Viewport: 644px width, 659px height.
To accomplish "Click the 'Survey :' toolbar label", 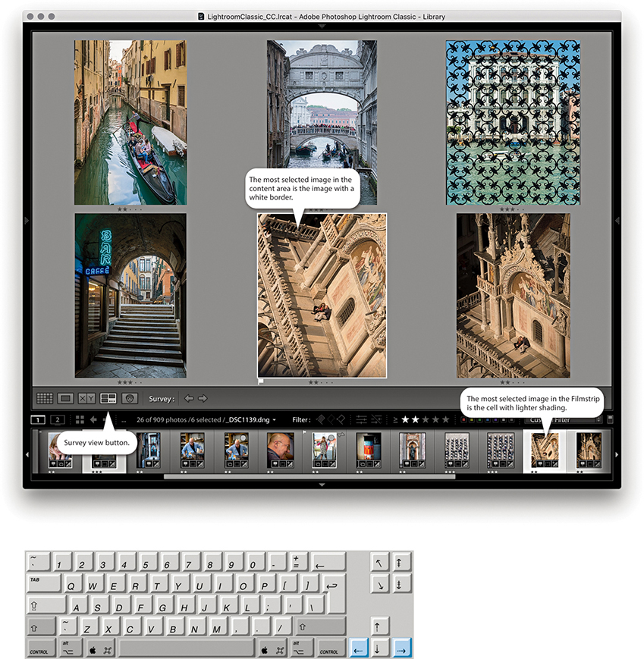I will click(x=162, y=398).
